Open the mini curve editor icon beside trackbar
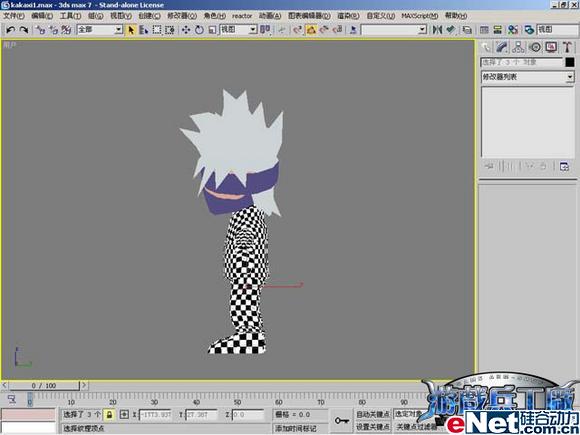Image resolution: width=580 pixels, height=435 pixels. click(x=12, y=399)
